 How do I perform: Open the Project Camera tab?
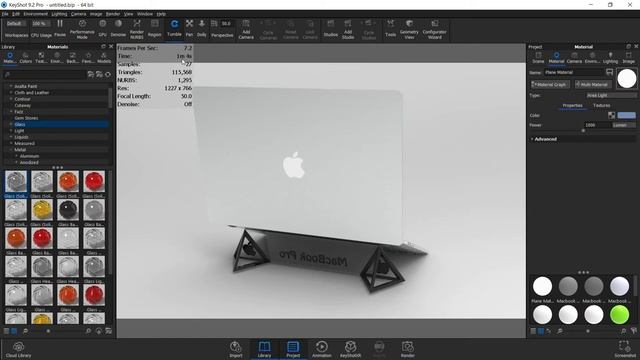click(x=574, y=58)
